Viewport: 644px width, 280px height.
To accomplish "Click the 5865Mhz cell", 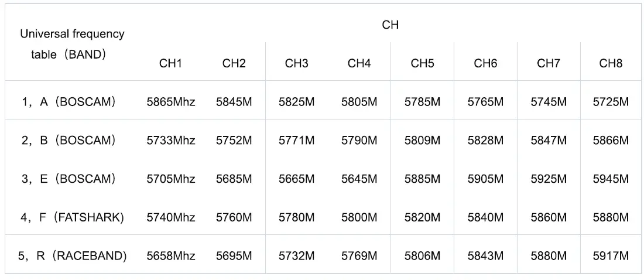I will click(x=170, y=102).
